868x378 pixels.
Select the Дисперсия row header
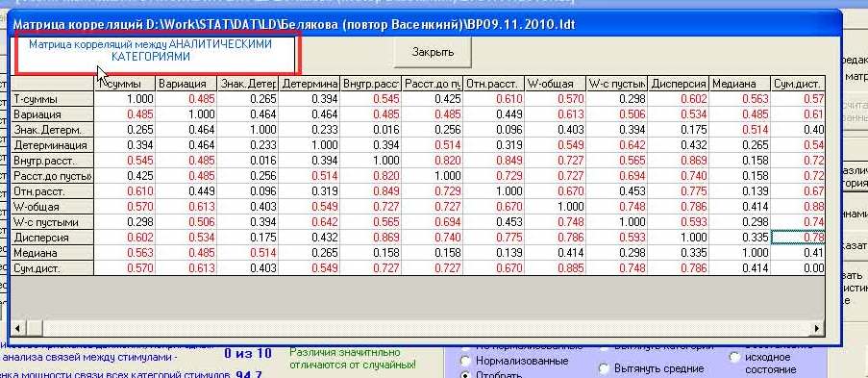pos(53,238)
